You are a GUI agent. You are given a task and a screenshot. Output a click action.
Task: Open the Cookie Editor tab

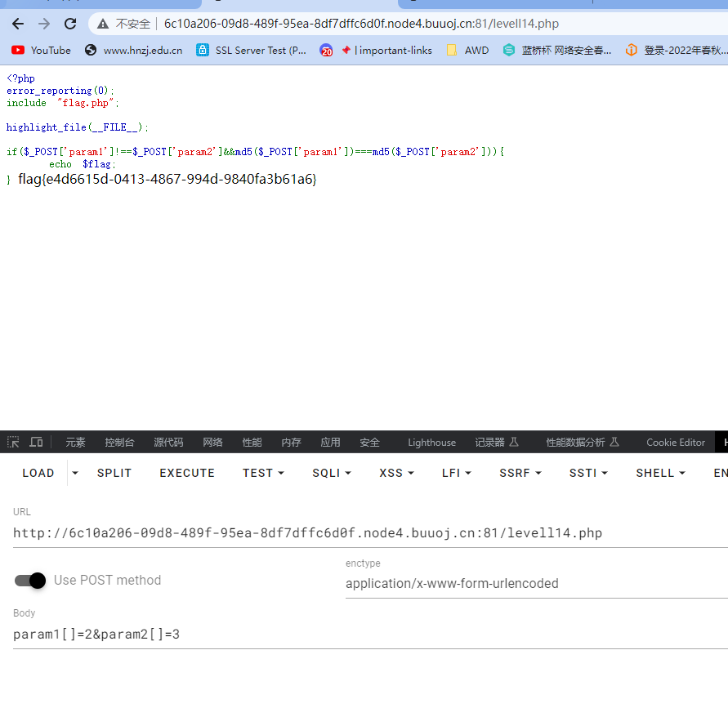[x=676, y=442]
